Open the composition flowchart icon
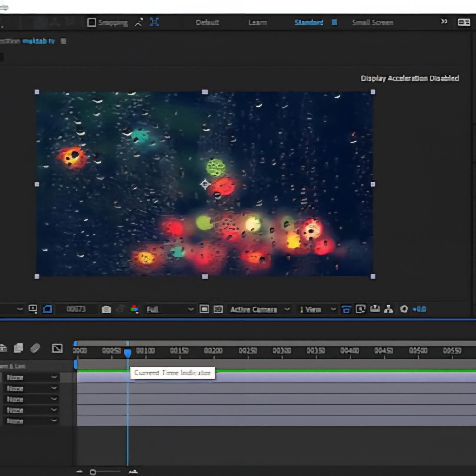Viewport: 476px width, 476px height. coord(388,309)
